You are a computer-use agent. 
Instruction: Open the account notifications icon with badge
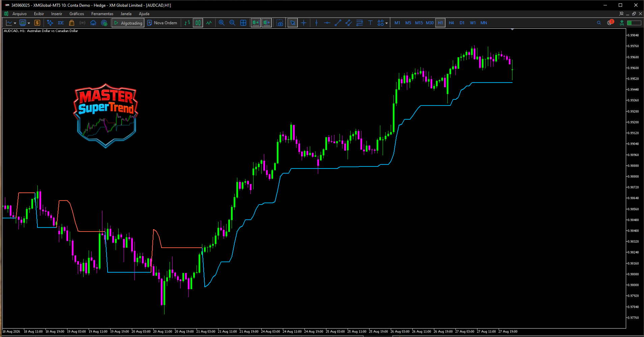610,23
